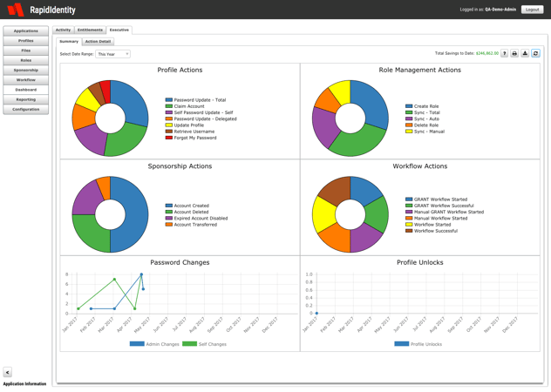Click the Logout button
Screen dimensions: 551x392
(532, 10)
